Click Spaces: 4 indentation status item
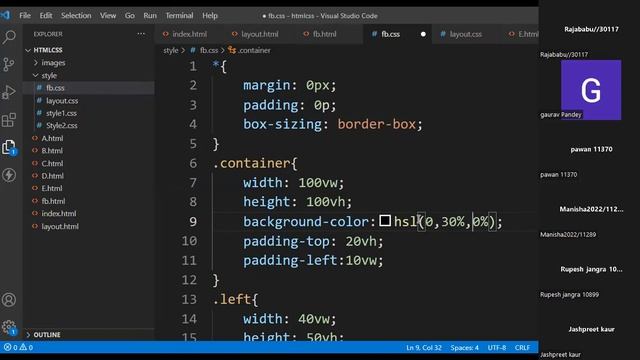The width and height of the screenshot is (640, 360). click(x=464, y=348)
